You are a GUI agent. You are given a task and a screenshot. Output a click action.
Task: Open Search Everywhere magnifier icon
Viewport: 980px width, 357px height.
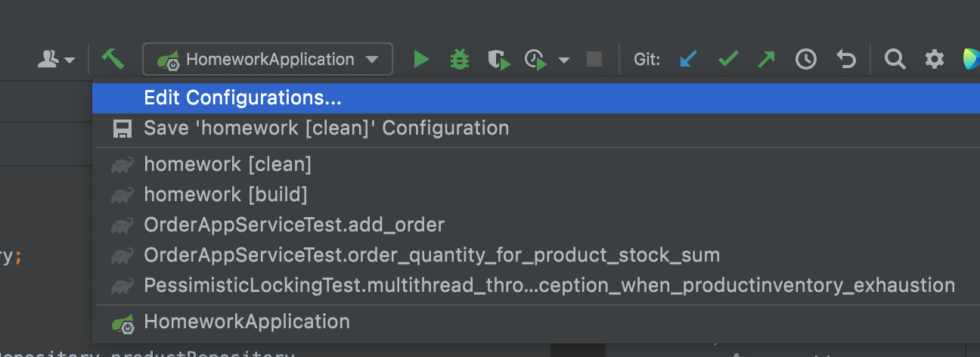pos(895,59)
